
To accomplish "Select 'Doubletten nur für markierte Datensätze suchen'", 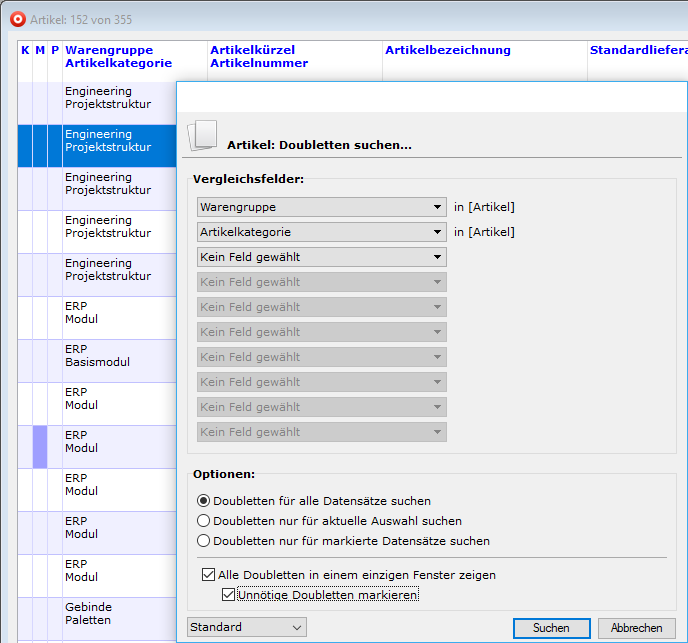I will (x=204, y=541).
